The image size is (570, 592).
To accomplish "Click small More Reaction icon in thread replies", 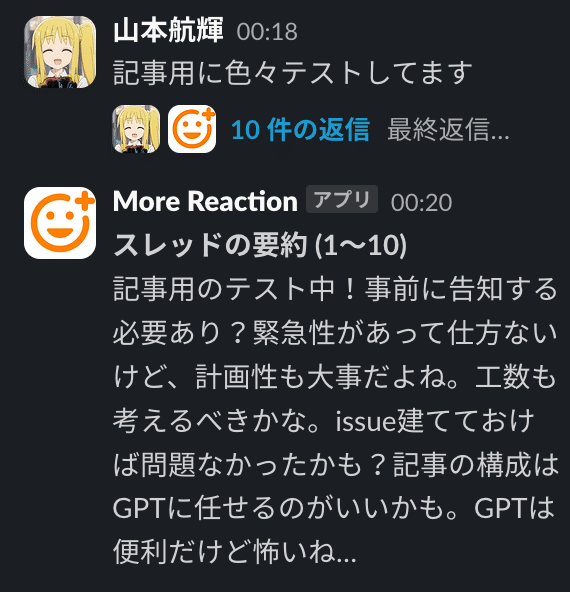I will (x=192, y=129).
